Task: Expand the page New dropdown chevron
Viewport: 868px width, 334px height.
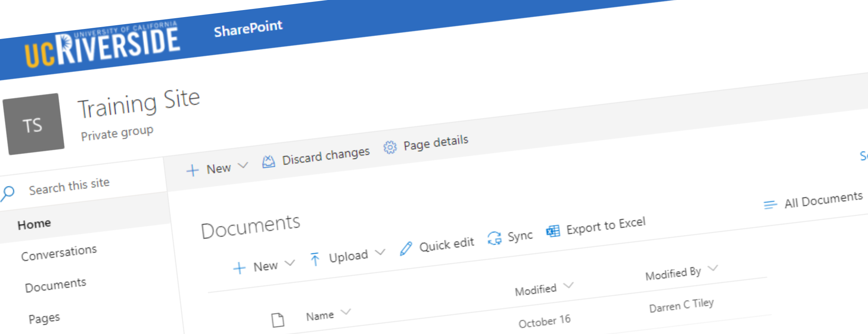Action: click(243, 165)
